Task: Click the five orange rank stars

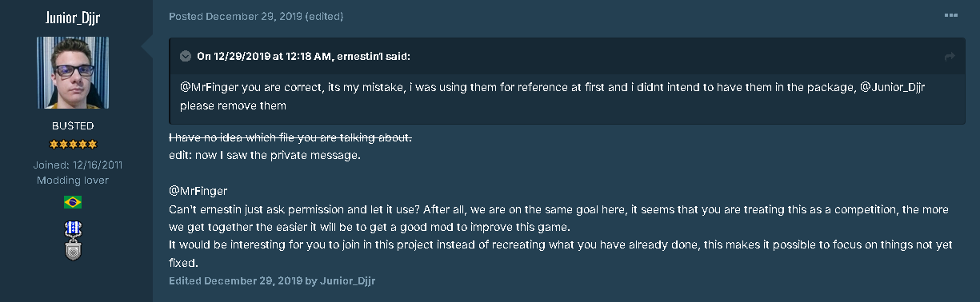Action: pyautogui.click(x=73, y=145)
